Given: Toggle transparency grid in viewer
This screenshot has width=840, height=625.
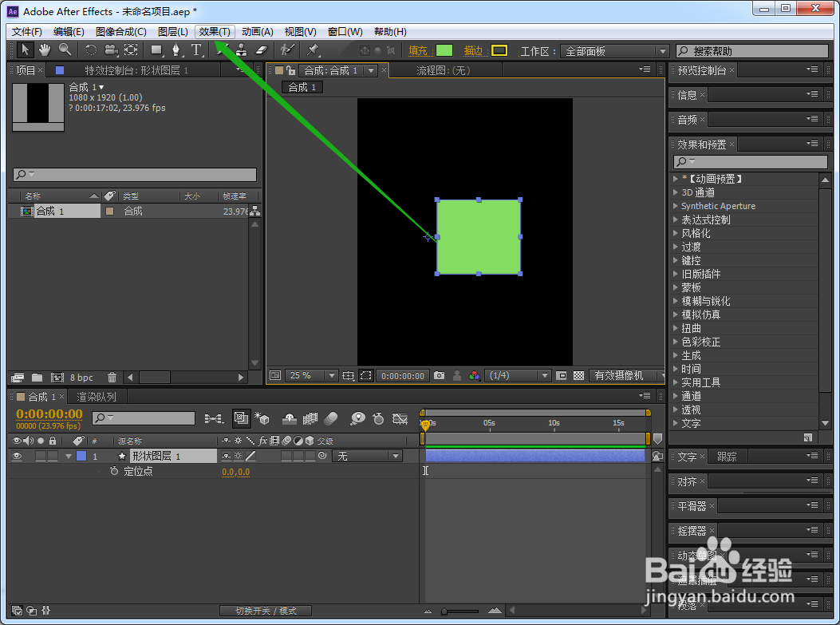Looking at the screenshot, I should [x=578, y=376].
